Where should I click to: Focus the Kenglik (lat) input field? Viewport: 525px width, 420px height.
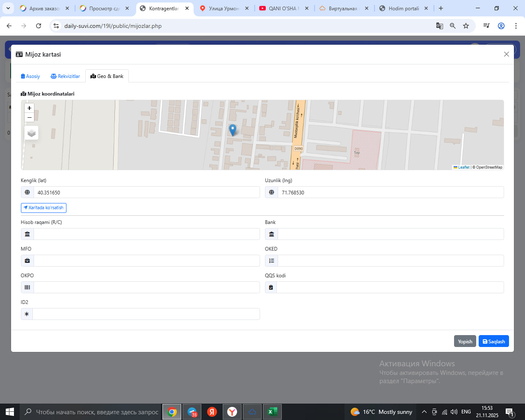point(146,192)
